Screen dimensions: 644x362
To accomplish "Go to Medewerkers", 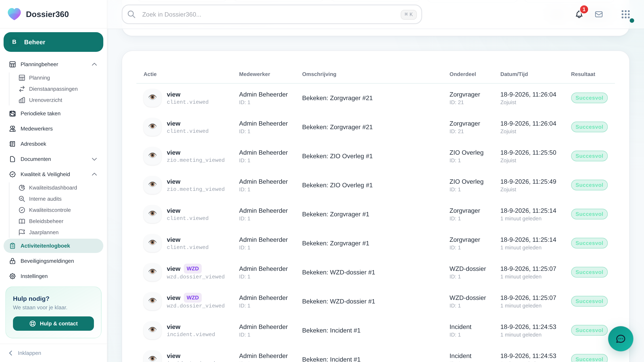I will point(53,129).
